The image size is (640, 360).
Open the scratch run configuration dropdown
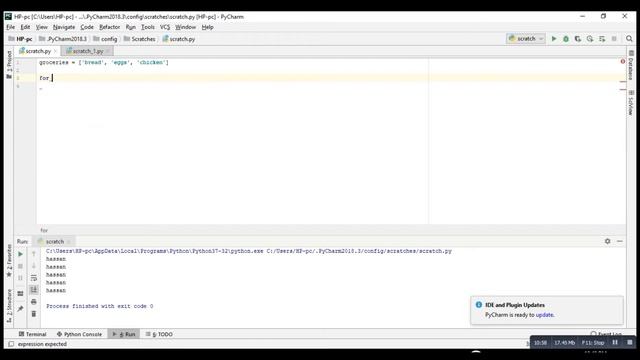526,39
